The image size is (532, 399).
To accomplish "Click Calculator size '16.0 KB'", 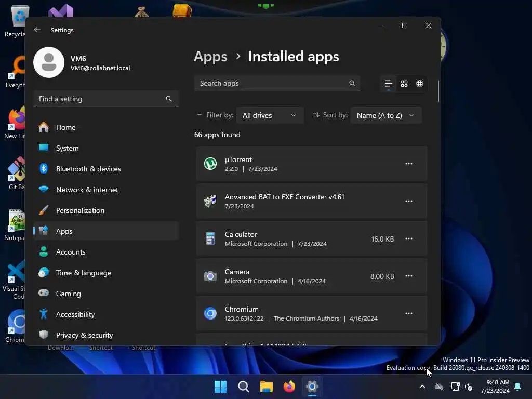I will pos(382,239).
